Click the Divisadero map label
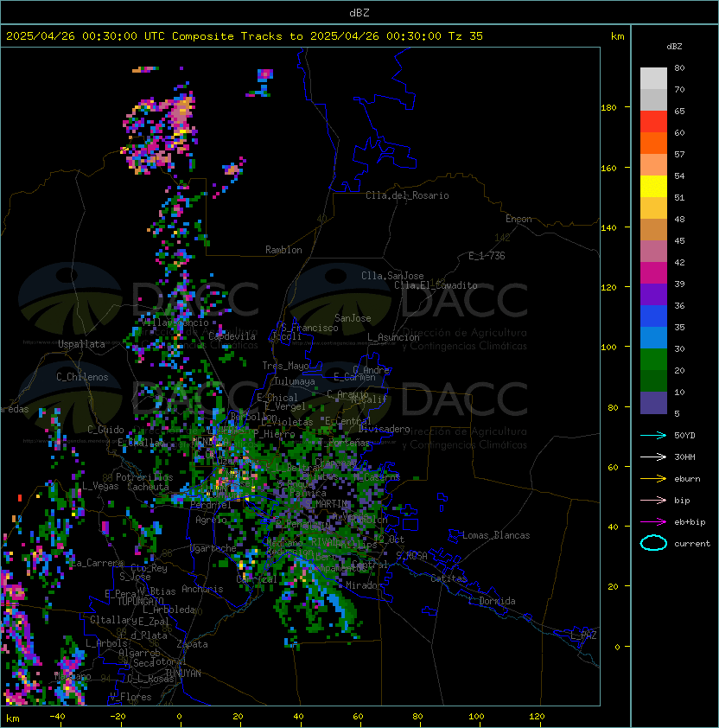The height and width of the screenshot is (728, 719). click(384, 429)
